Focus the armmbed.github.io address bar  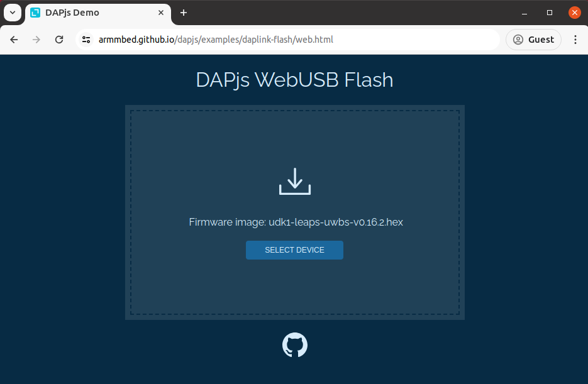pos(287,40)
